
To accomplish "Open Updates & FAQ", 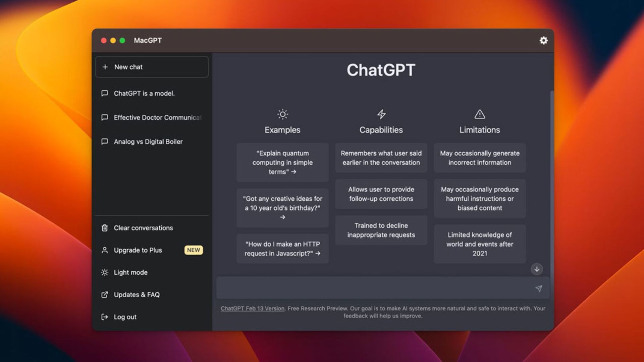I will pyautogui.click(x=152, y=295).
